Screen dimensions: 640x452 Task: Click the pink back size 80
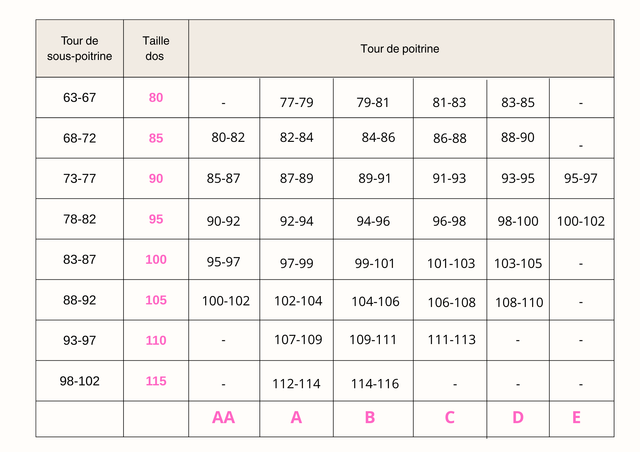click(x=156, y=98)
